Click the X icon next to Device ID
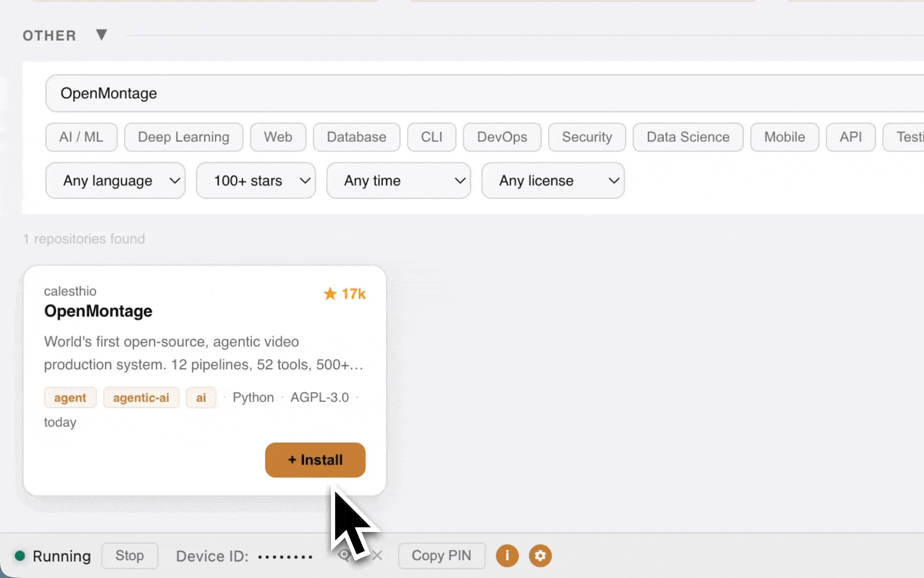 [x=378, y=556]
